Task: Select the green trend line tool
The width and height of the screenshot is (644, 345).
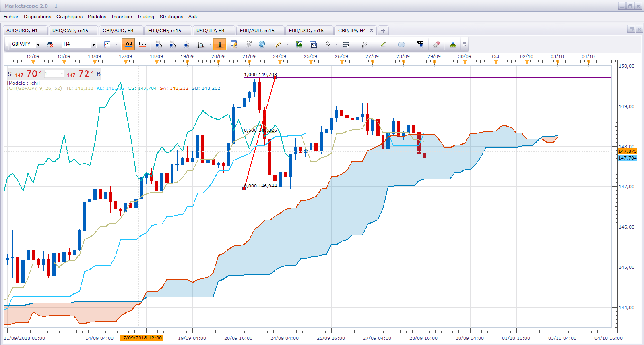Action: [383, 44]
